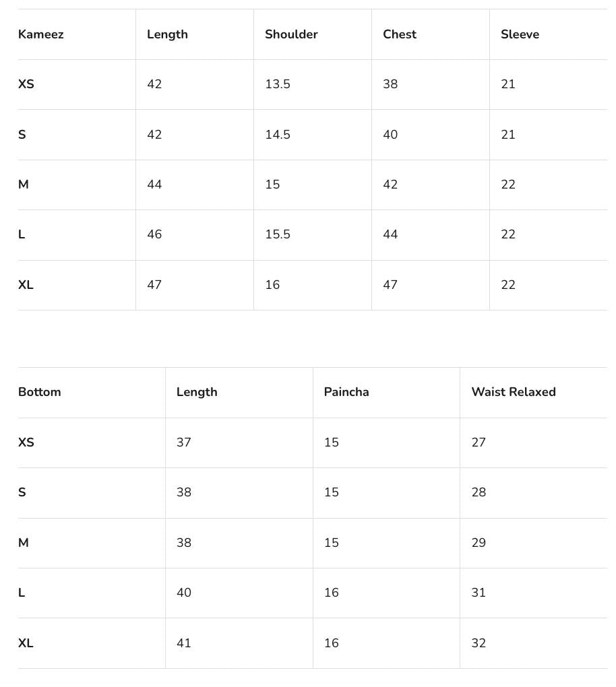Image resolution: width=616 pixels, height=687 pixels.
Task: Select the M row label in Bottom table
Action: (24, 543)
